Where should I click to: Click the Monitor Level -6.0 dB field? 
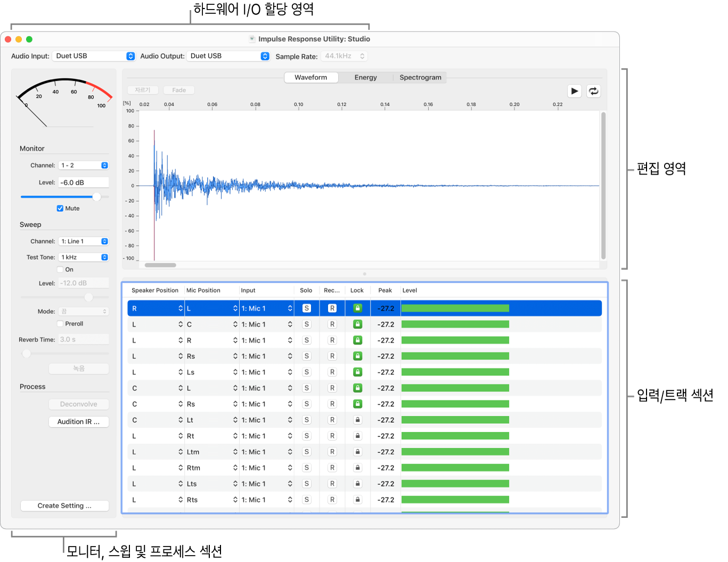(x=84, y=183)
